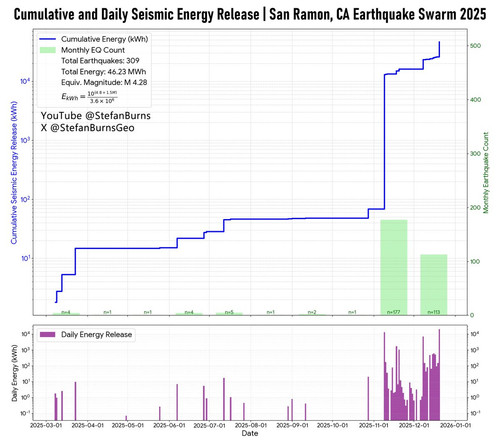Click the 2025-08-01 date tick label
Viewport: 500px width, 444px height.
[x=251, y=426]
